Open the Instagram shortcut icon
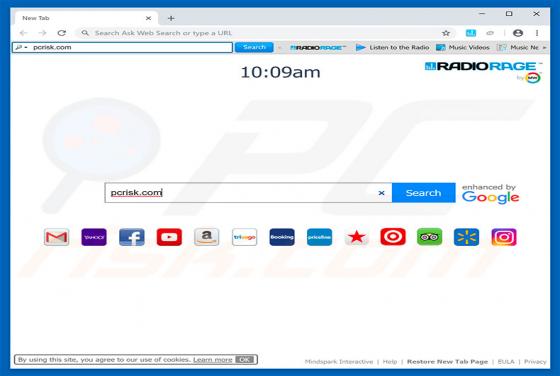The height and width of the screenshot is (376, 560). 504,237
